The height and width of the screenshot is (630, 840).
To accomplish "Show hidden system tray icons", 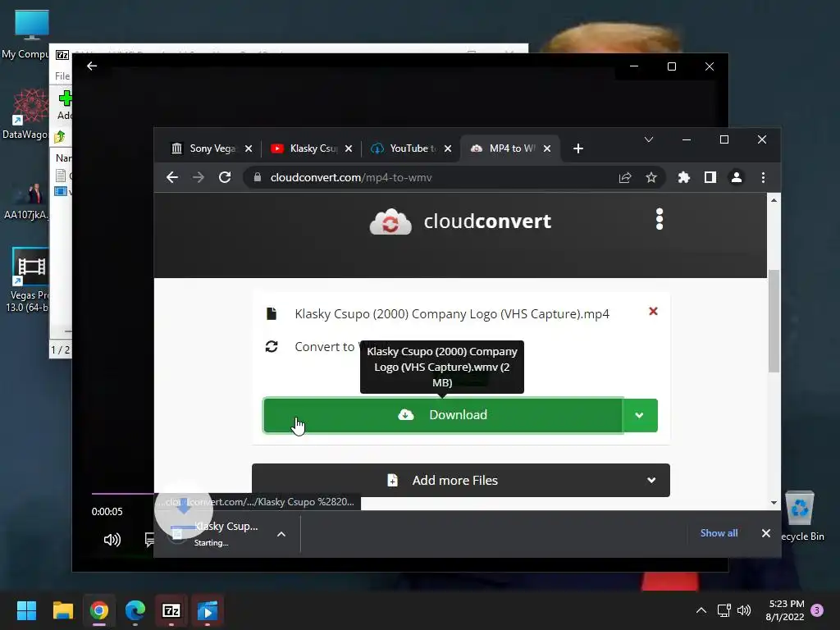I will [x=701, y=610].
